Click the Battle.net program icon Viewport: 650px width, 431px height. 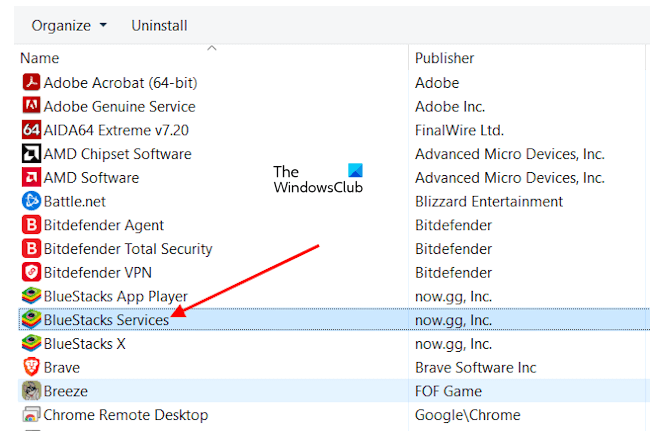(30, 201)
